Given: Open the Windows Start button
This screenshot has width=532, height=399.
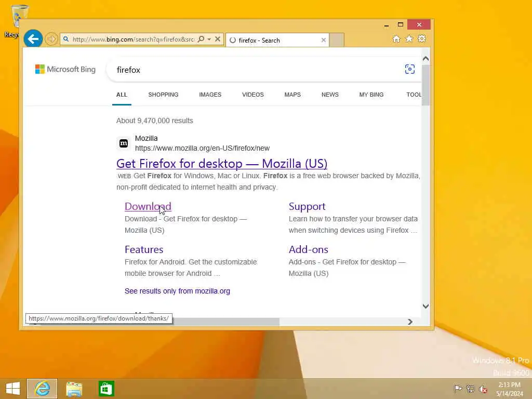Looking at the screenshot, I should click(x=13, y=389).
